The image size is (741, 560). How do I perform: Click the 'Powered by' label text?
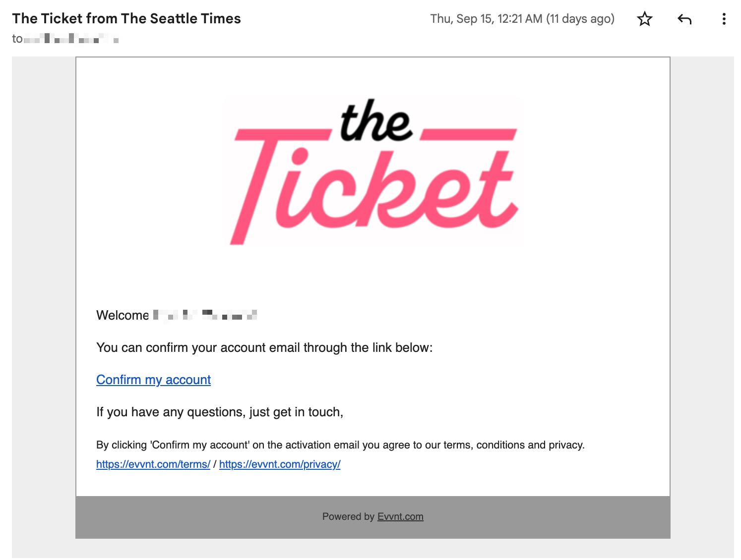pos(348,516)
